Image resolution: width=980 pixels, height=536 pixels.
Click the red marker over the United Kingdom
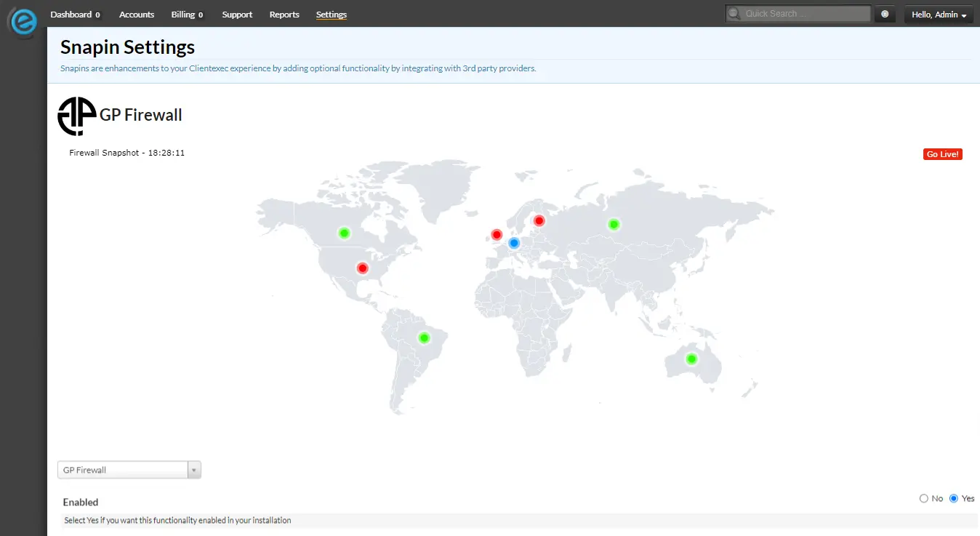click(497, 235)
